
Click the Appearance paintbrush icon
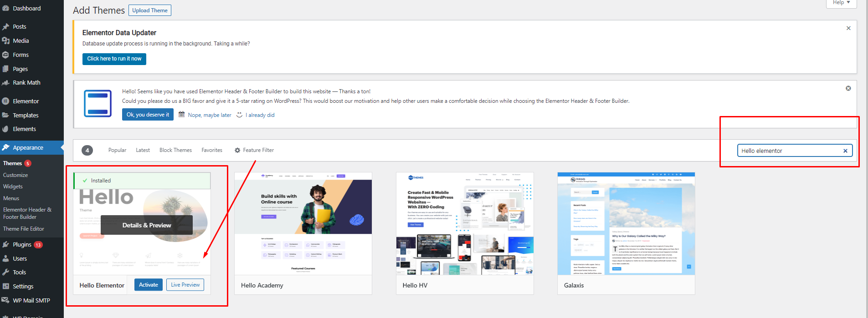pos(5,148)
